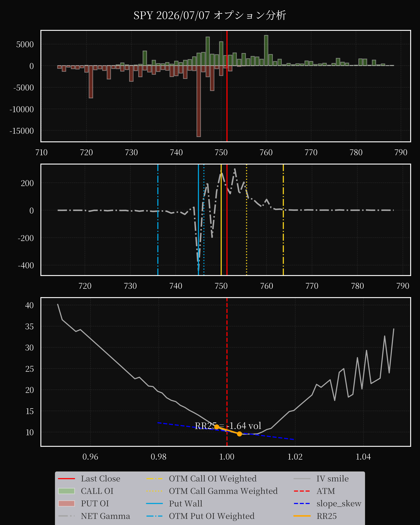Click the left orange RR25 marker dot
The height and width of the screenshot is (525, 420).
pos(216,427)
